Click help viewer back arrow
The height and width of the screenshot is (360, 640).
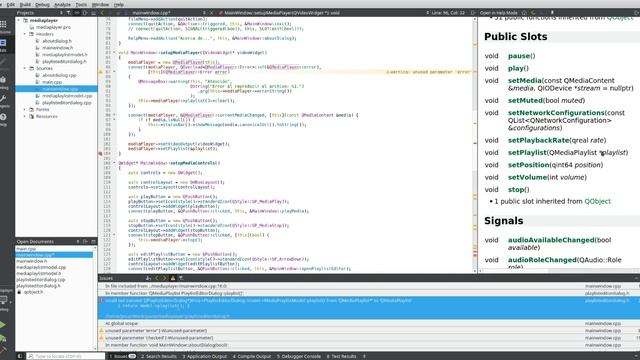[533, 13]
